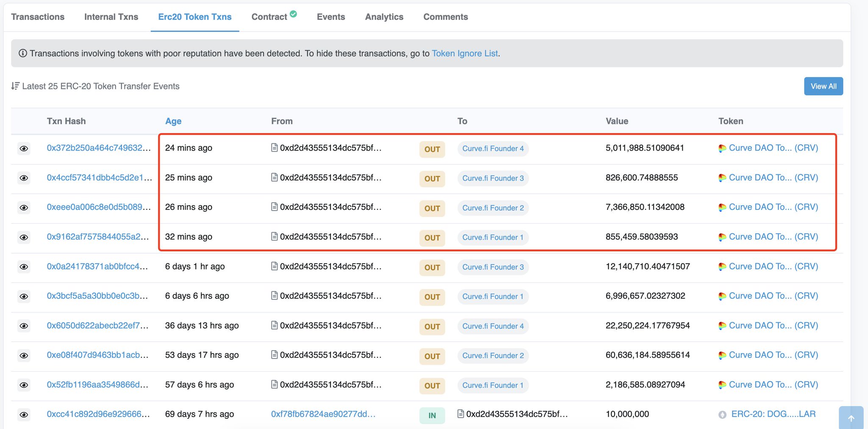Image resolution: width=868 pixels, height=429 pixels.
Task: Open Curve.fi Founder 2 in 53 days row
Action: 493,356
